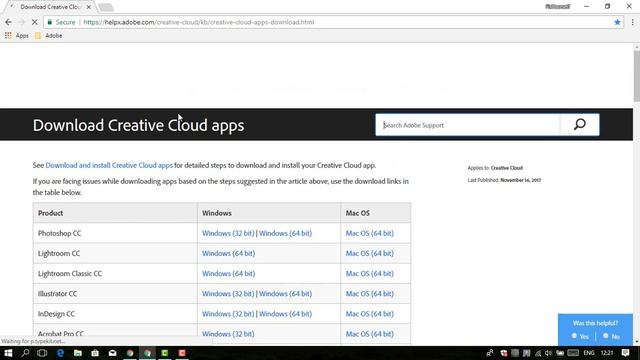Image resolution: width=640 pixels, height=360 pixels.
Task: Open a new tab next to the current tab
Action: 106,7
